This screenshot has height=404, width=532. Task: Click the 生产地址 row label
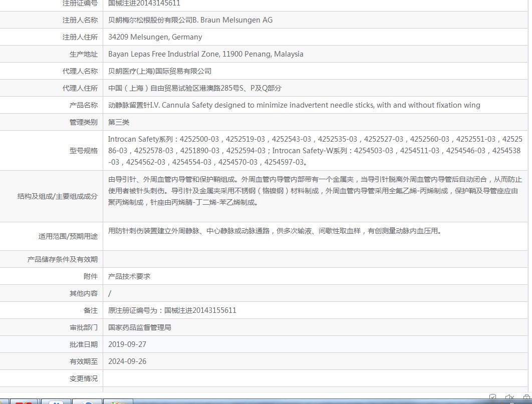pos(84,54)
